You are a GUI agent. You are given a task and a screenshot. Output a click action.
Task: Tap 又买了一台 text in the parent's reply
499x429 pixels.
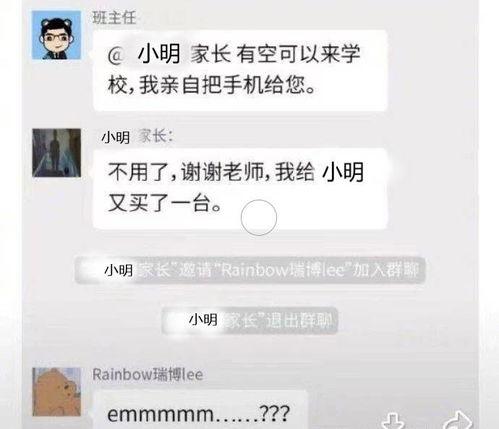coord(164,203)
